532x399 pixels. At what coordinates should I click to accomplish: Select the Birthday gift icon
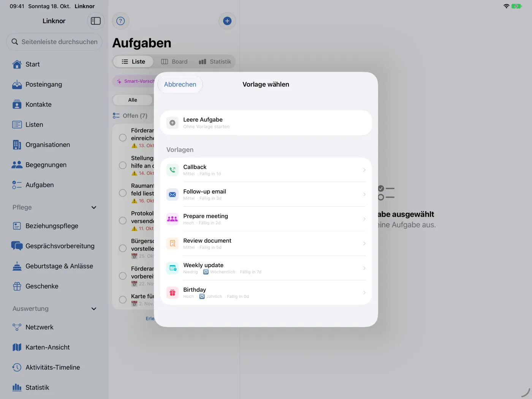[173, 293]
